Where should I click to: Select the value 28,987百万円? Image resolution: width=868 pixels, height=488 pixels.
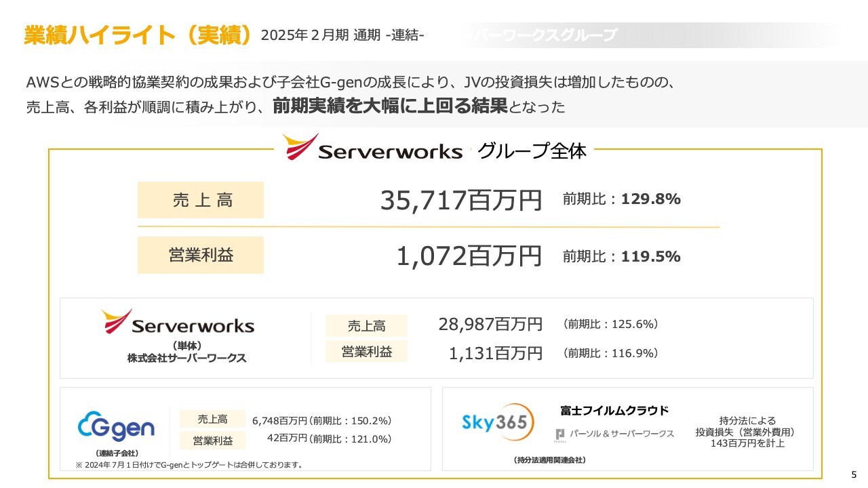tap(490, 325)
